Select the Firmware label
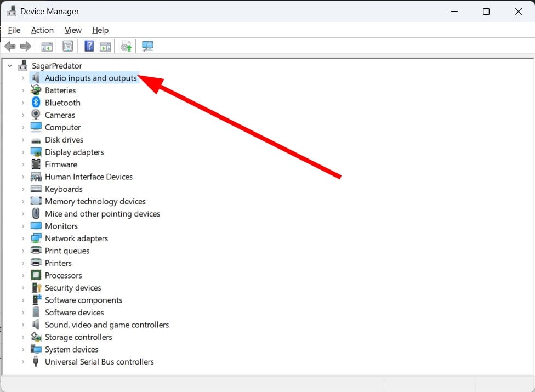 61,164
